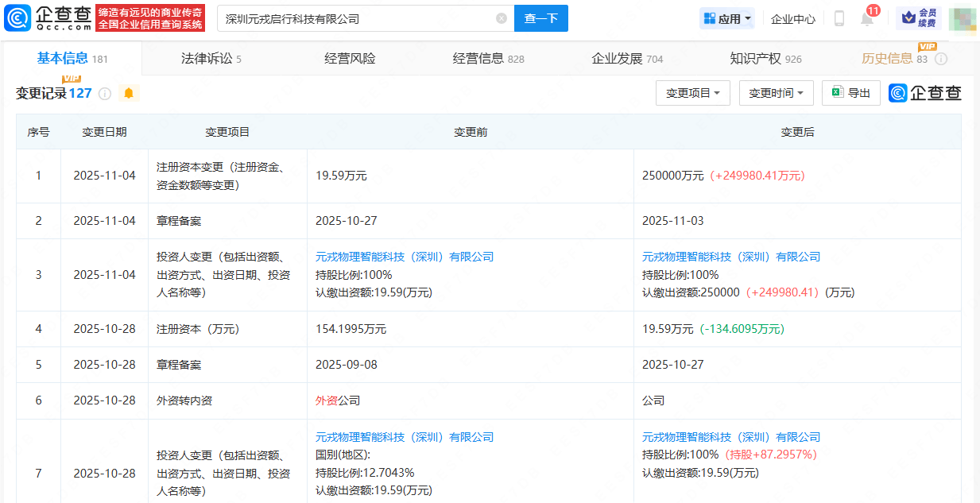Open the 应用 dropdown menu
The width and height of the screenshot is (980, 503).
727,18
